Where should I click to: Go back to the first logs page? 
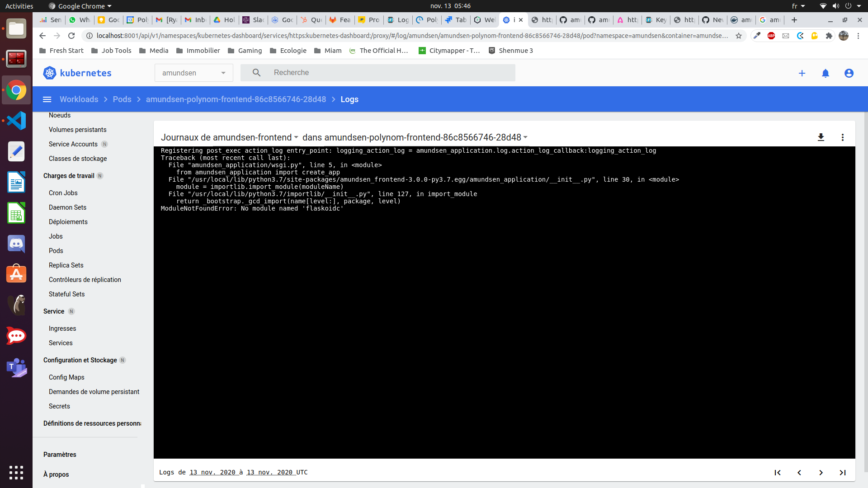778,473
